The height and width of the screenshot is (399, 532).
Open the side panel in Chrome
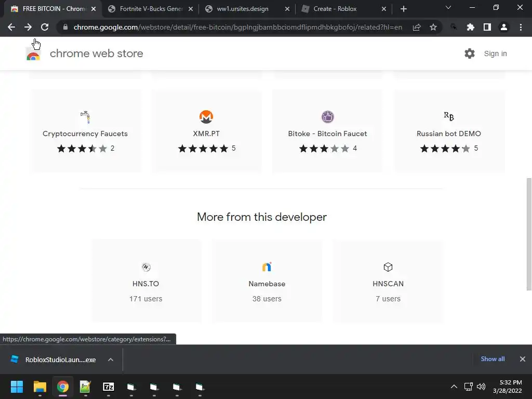tap(487, 27)
